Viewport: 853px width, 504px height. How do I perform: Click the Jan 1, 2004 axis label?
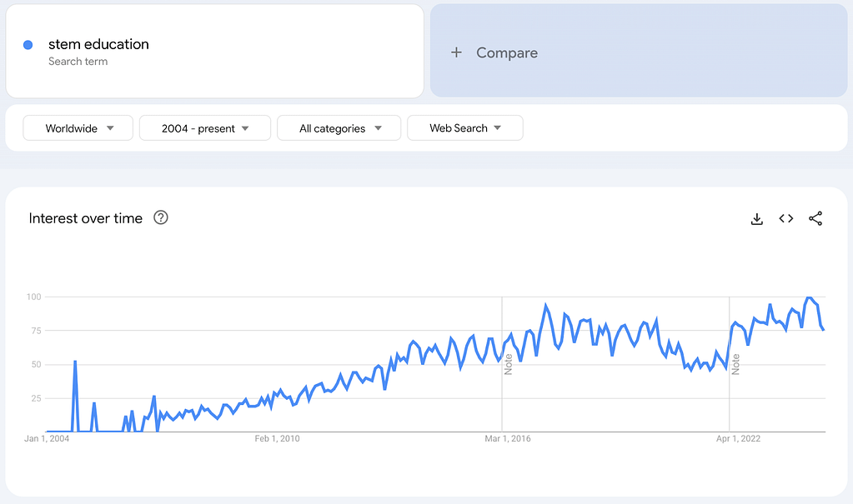click(46, 438)
